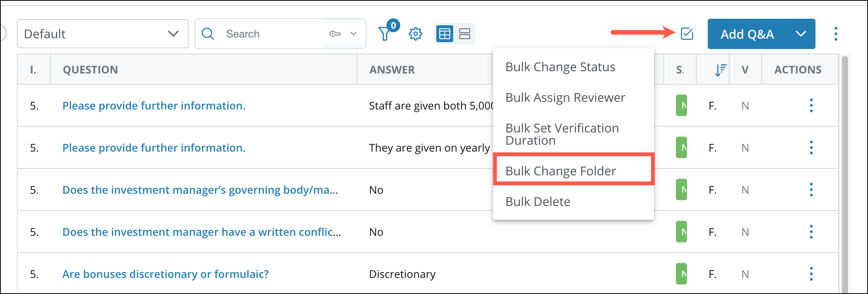The image size is (868, 294).
Task: Click green status badge in governing body row
Action: 681,189
